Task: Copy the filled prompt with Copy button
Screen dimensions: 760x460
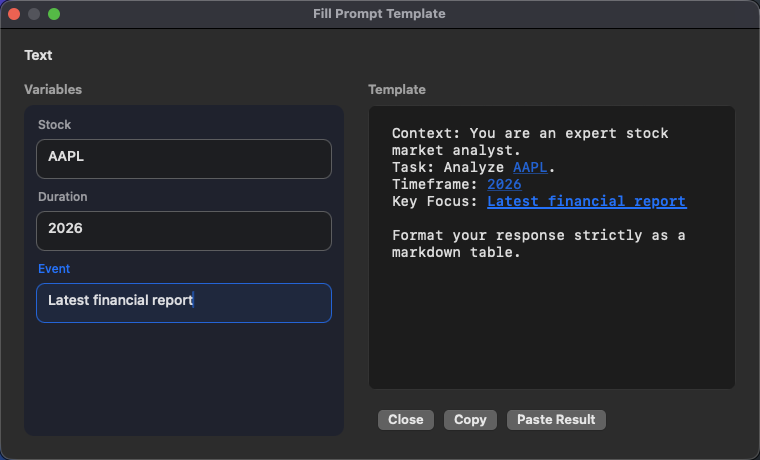Action: [x=470, y=420]
